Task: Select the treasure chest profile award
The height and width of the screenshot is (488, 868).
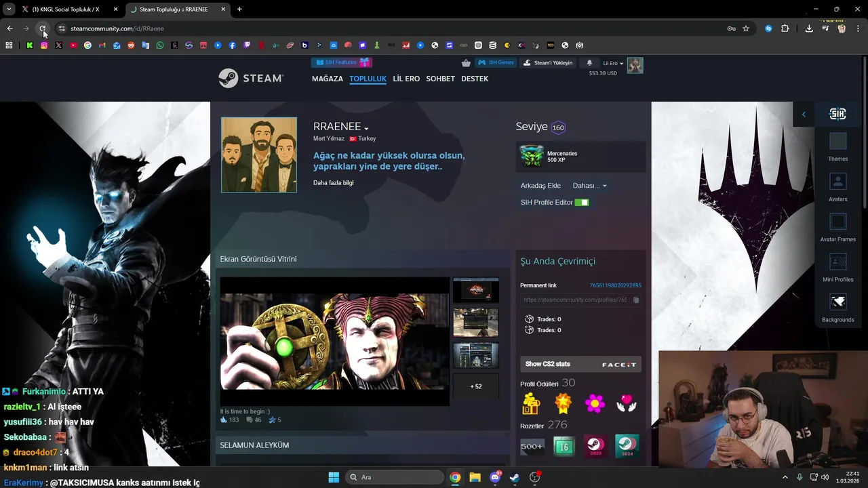Action: (531, 403)
